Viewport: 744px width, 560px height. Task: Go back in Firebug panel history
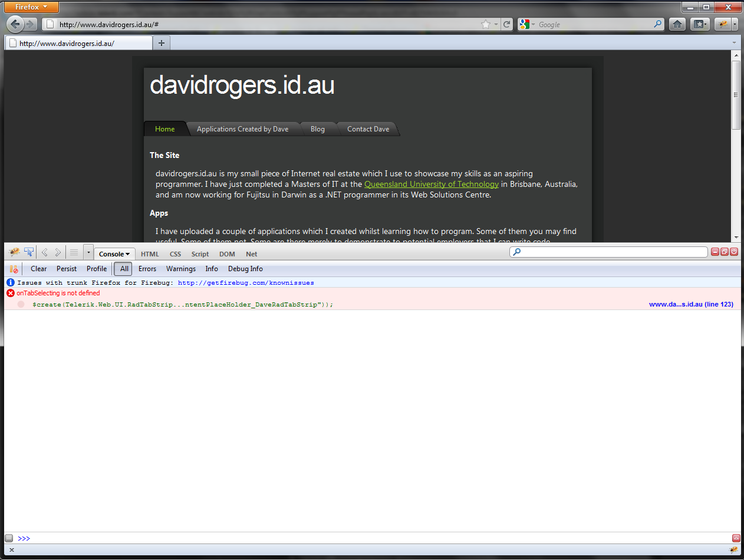tap(44, 252)
